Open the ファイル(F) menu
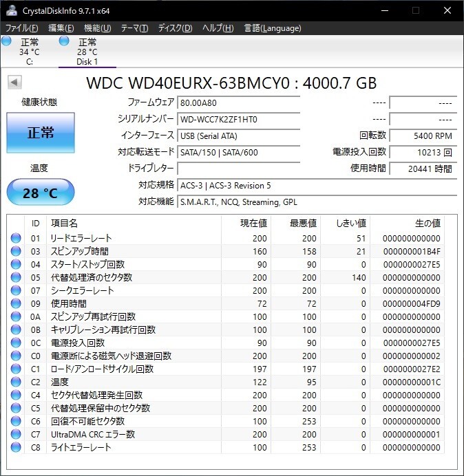Viewport: 464px width, 476px height. click(22, 28)
